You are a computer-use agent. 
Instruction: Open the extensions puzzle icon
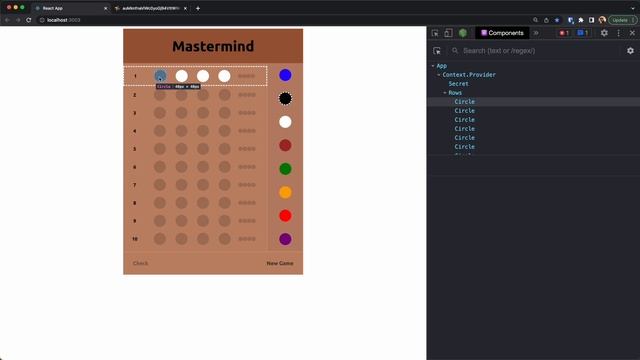pyautogui.click(x=581, y=20)
